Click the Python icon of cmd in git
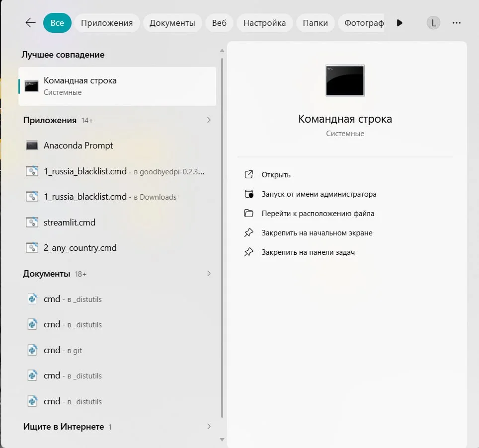The width and height of the screenshot is (479, 448). click(32, 350)
